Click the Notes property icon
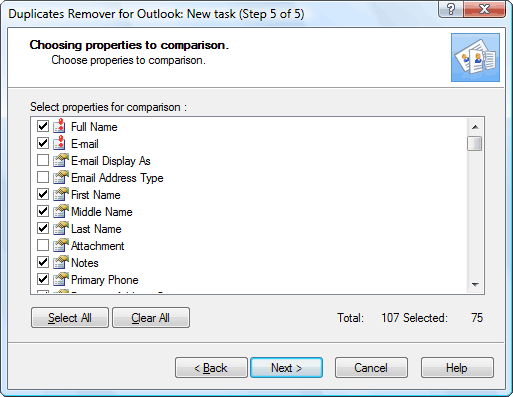Image resolution: width=513 pixels, height=397 pixels. 61,262
